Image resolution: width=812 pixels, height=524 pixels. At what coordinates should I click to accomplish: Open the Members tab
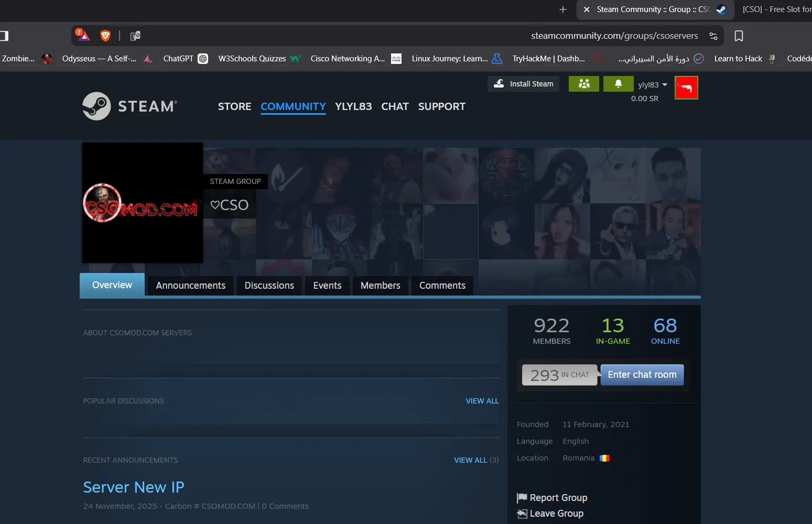pos(381,286)
